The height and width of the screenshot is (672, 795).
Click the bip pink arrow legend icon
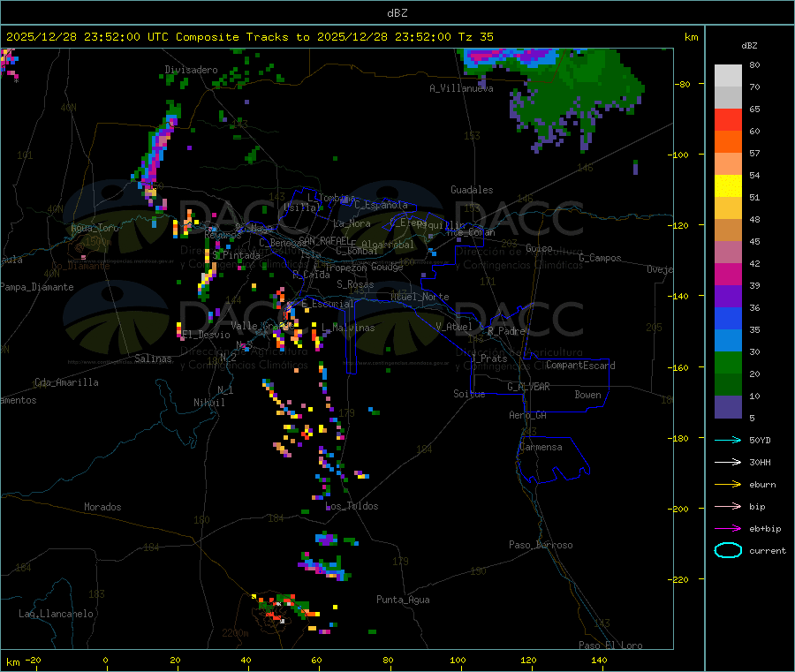pos(728,506)
